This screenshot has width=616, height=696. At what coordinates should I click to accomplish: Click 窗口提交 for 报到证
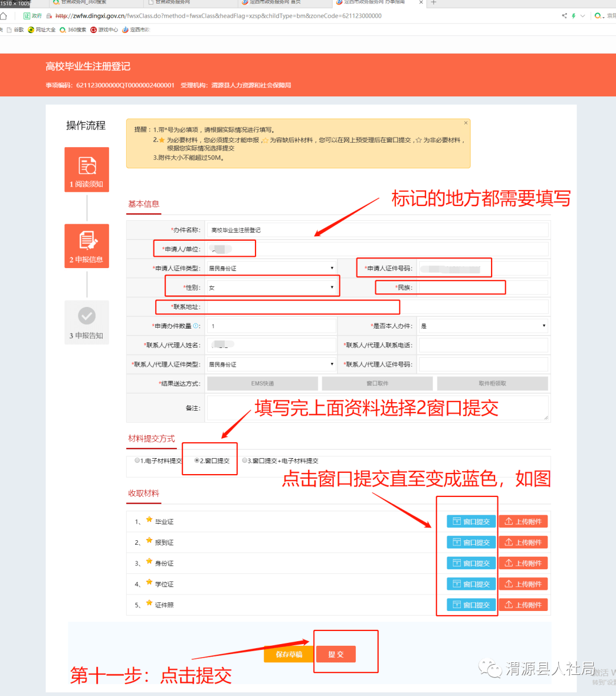click(471, 543)
